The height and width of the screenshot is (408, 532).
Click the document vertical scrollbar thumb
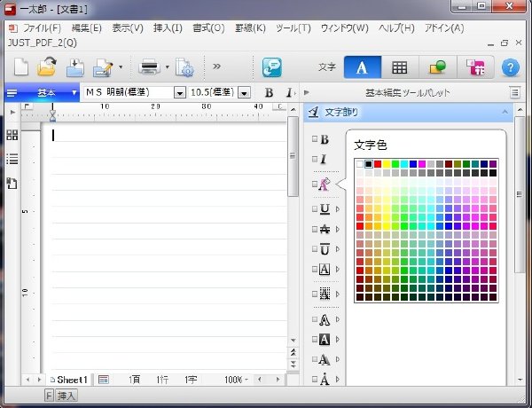[x=293, y=156]
